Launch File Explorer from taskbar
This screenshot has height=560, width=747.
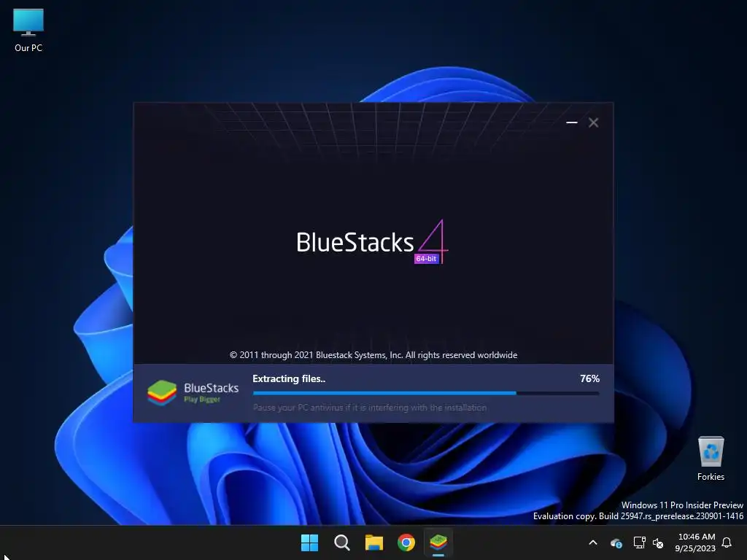tap(374, 542)
